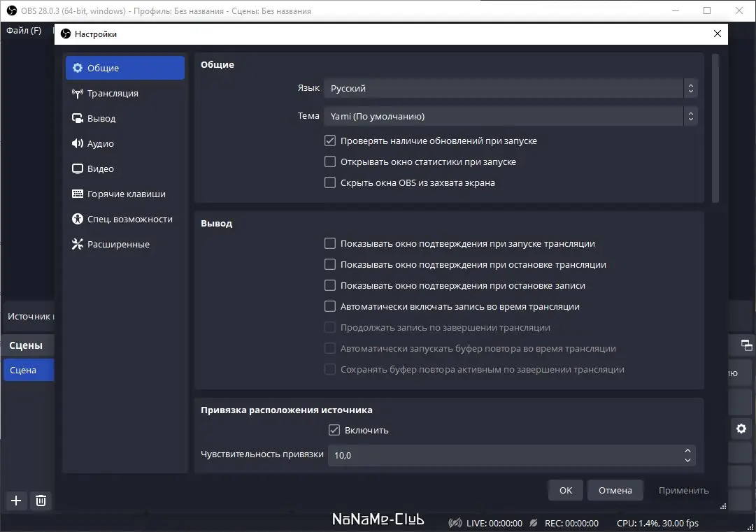Image resolution: width=756 pixels, height=532 pixels.
Task: Click the CPU and fps status text
Action: (x=657, y=524)
